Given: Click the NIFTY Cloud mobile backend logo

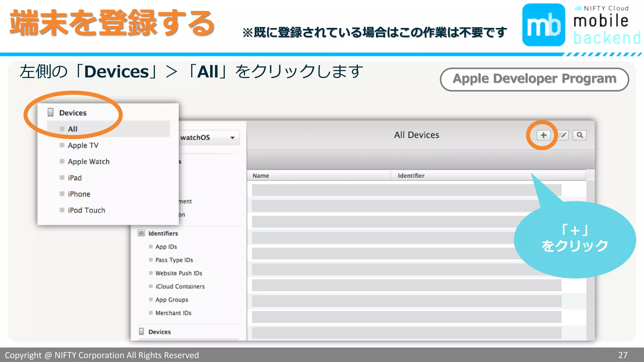Looking at the screenshot, I should 582,25.
